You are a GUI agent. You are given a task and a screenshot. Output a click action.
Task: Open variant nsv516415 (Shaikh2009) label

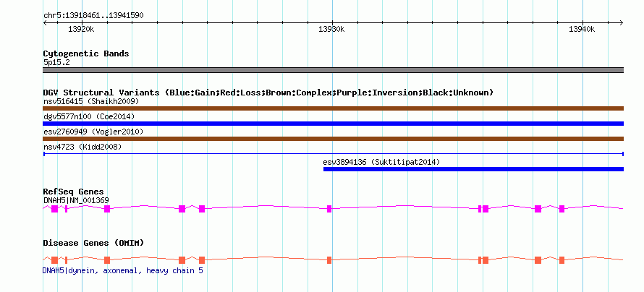click(91, 101)
